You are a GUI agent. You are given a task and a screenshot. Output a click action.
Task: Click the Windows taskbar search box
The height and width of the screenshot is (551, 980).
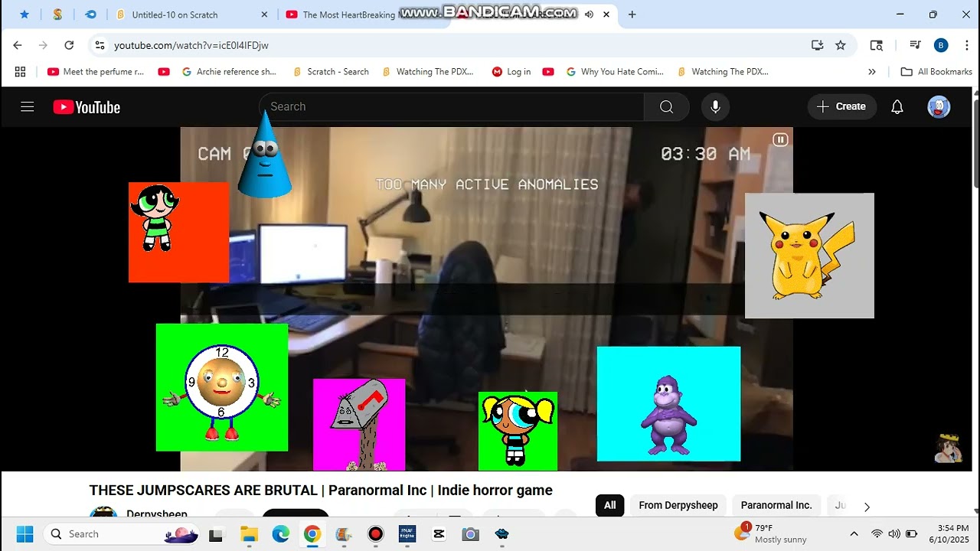(x=122, y=534)
